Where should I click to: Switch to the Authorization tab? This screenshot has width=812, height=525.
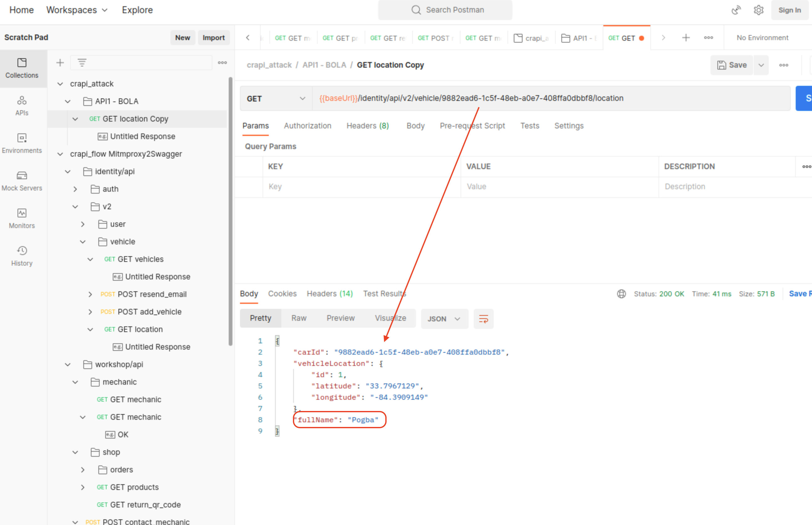(308, 126)
